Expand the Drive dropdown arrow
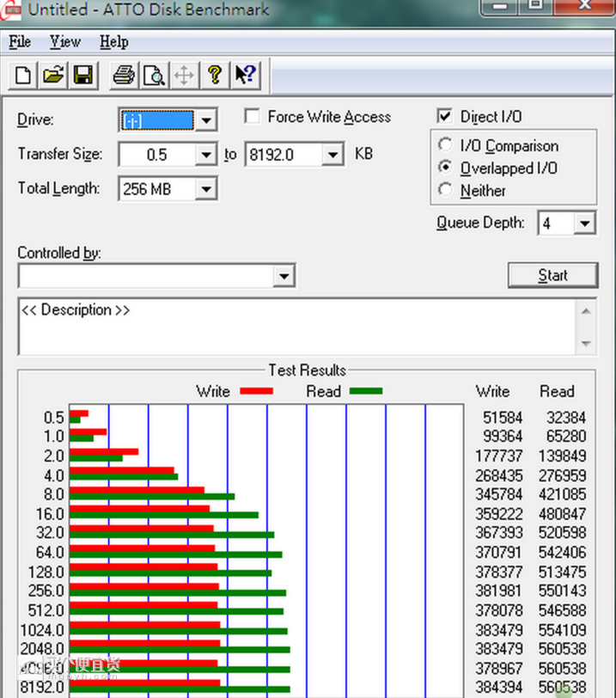The width and height of the screenshot is (616, 698). [x=206, y=119]
